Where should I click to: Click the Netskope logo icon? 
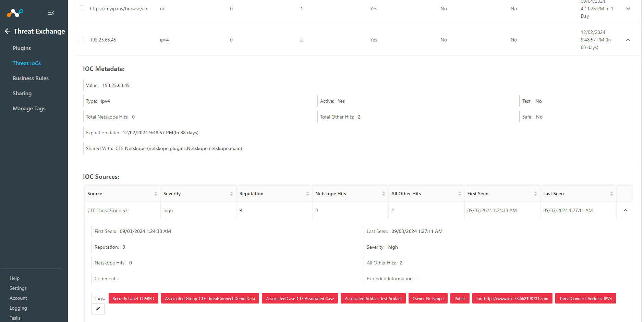[x=15, y=13]
